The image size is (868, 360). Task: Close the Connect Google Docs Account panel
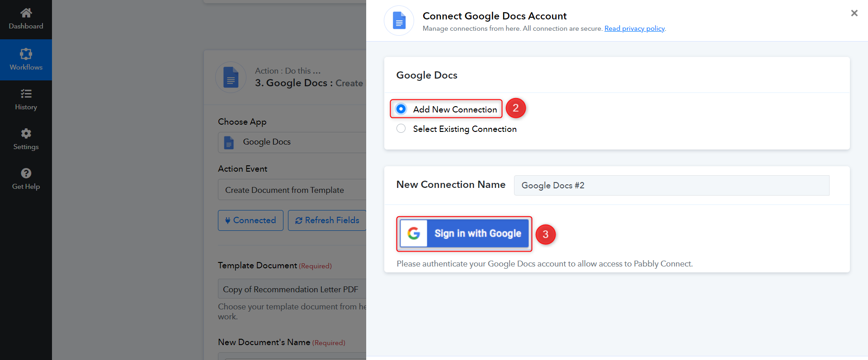coord(854,13)
